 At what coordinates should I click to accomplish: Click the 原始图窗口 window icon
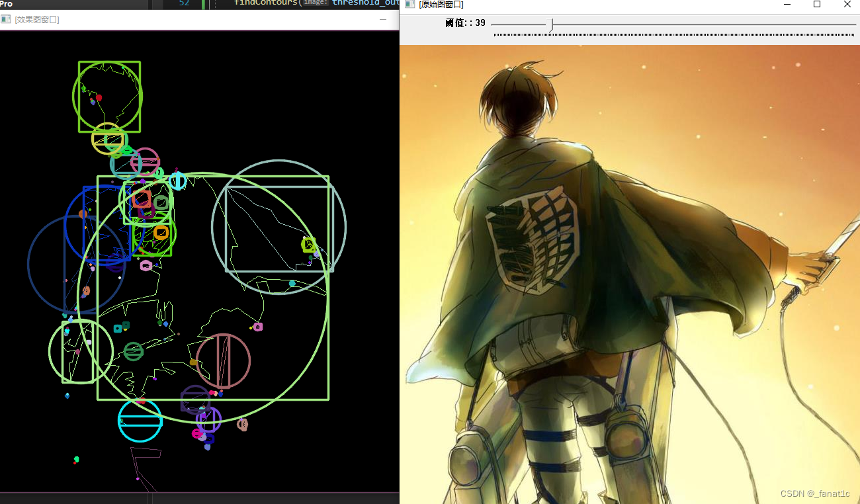(x=410, y=4)
